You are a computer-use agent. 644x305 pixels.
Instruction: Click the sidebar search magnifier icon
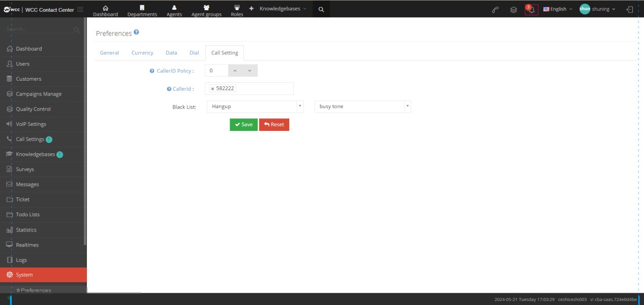[x=77, y=30]
